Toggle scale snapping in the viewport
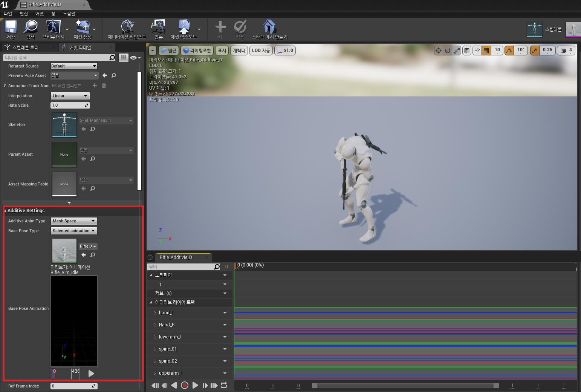The width and height of the screenshot is (581, 392). [x=535, y=51]
